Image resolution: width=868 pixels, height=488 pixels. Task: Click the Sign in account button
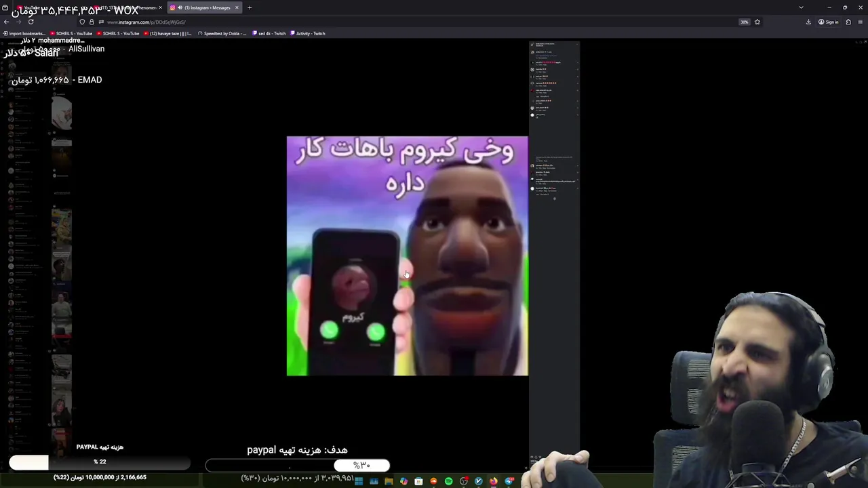[x=829, y=22]
